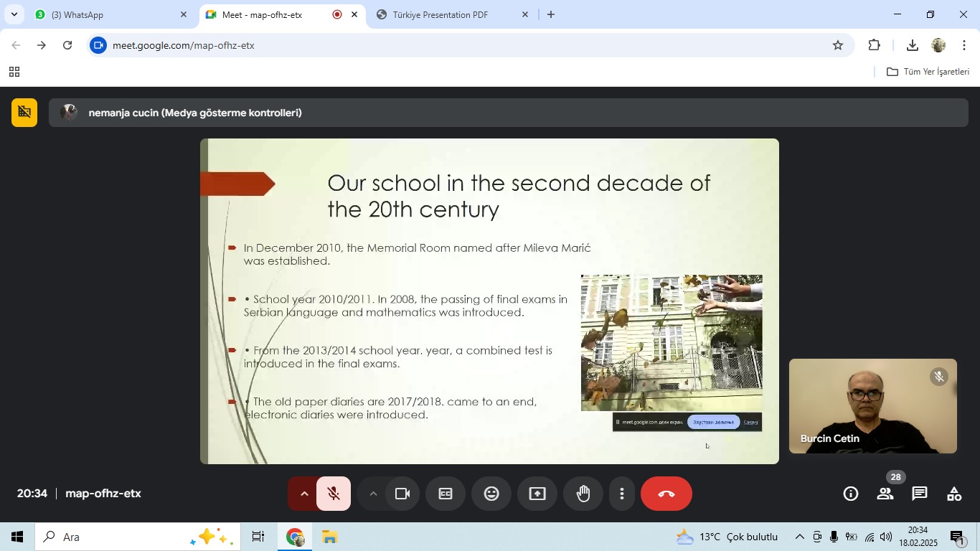This screenshot has height=551, width=980.
Task: Open meeting details info panel
Action: coord(851,494)
